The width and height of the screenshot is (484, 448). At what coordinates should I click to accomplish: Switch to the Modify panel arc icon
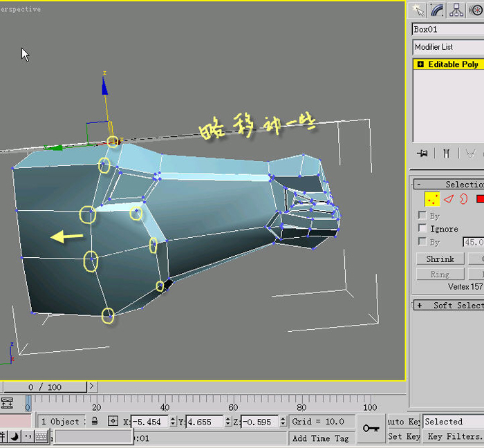437,10
